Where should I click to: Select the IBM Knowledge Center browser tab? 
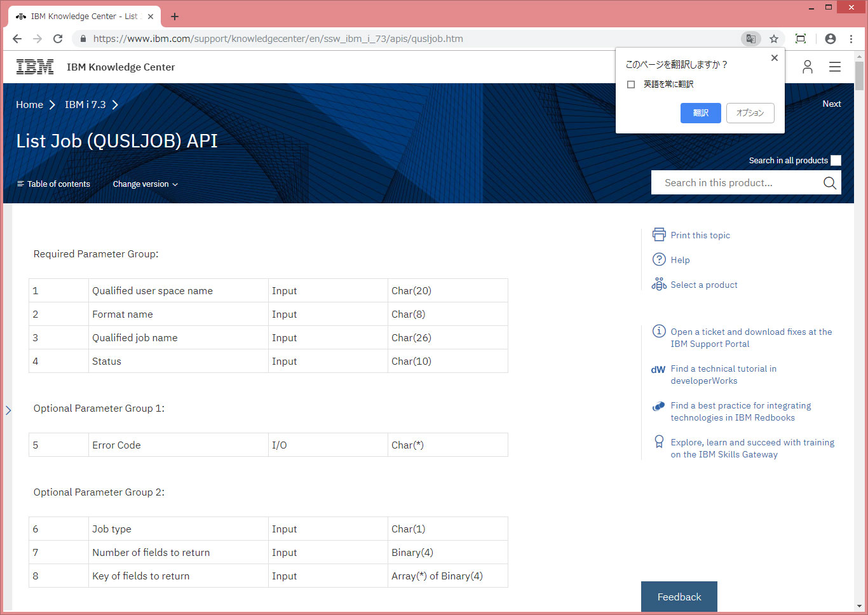click(84, 17)
